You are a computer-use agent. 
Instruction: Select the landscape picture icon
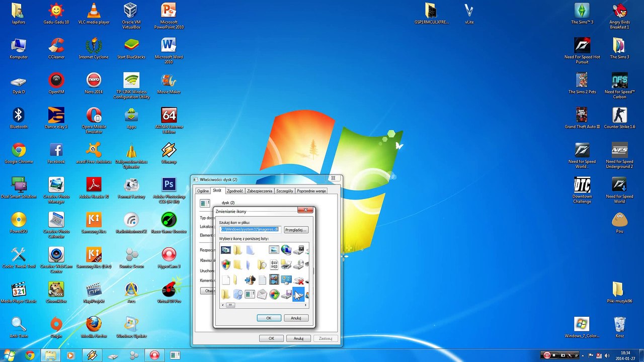pyautogui.click(x=274, y=250)
